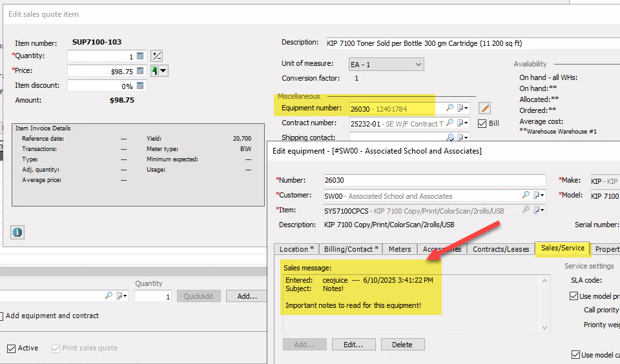Open Item field quick-action dropdown

[539, 210]
